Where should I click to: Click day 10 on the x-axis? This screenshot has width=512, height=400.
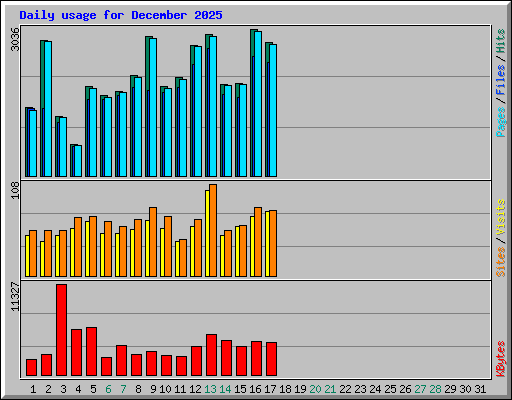point(165,389)
